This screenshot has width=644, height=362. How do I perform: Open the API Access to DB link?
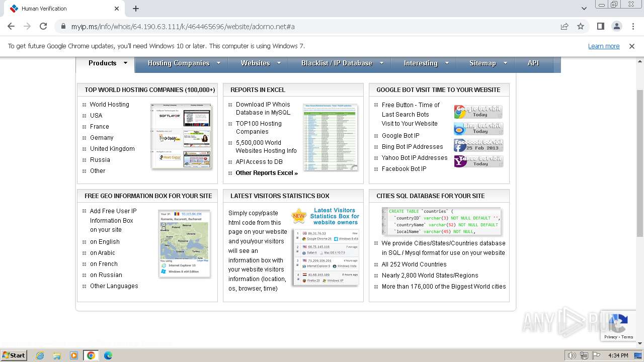[x=259, y=162]
